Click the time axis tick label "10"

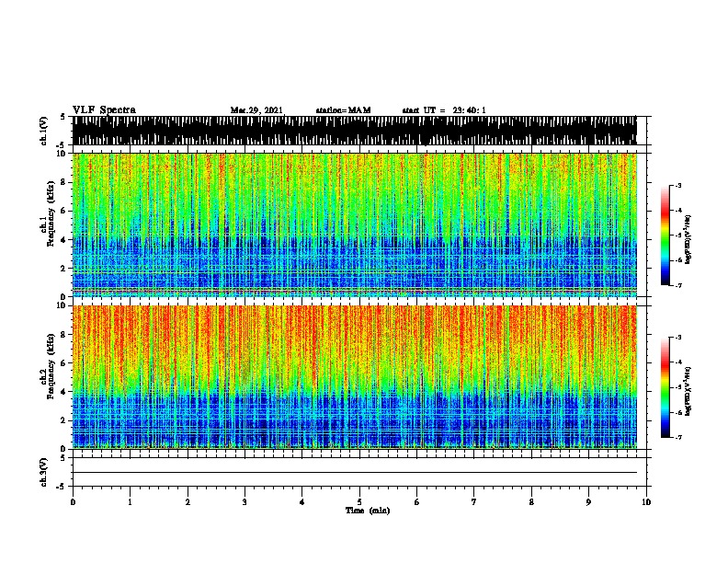coord(646,502)
